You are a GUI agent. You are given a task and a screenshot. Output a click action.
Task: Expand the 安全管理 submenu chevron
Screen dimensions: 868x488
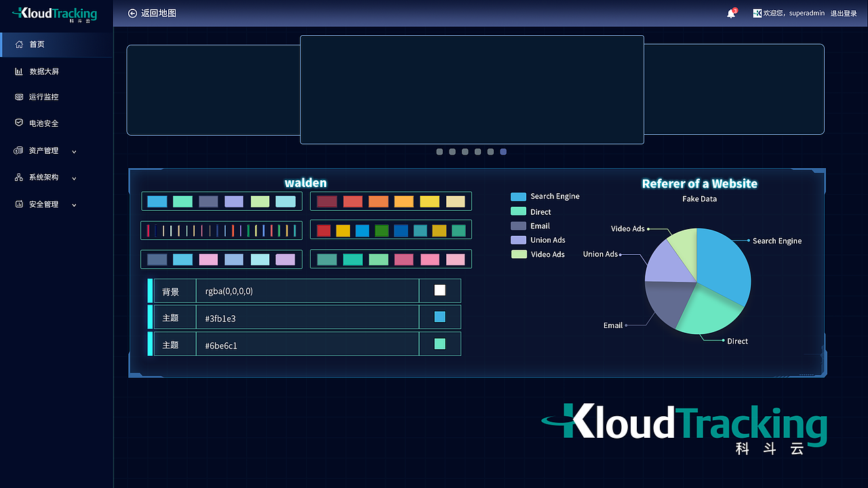pyautogui.click(x=74, y=205)
